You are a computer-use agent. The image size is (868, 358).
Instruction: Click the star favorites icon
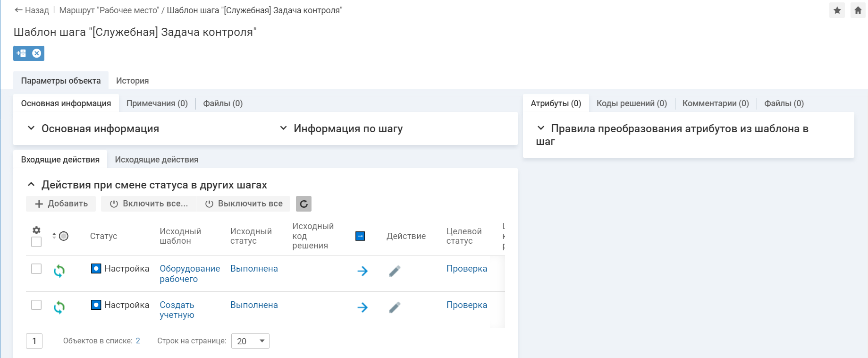pos(837,10)
